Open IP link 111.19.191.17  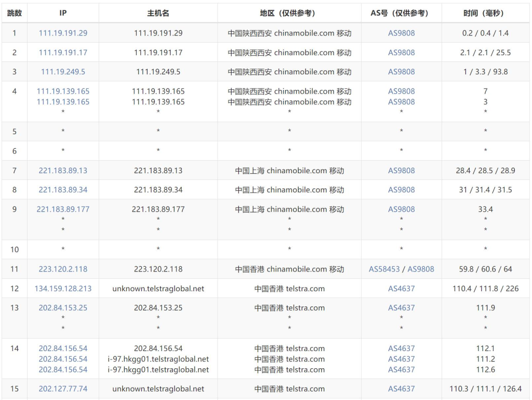pos(63,53)
